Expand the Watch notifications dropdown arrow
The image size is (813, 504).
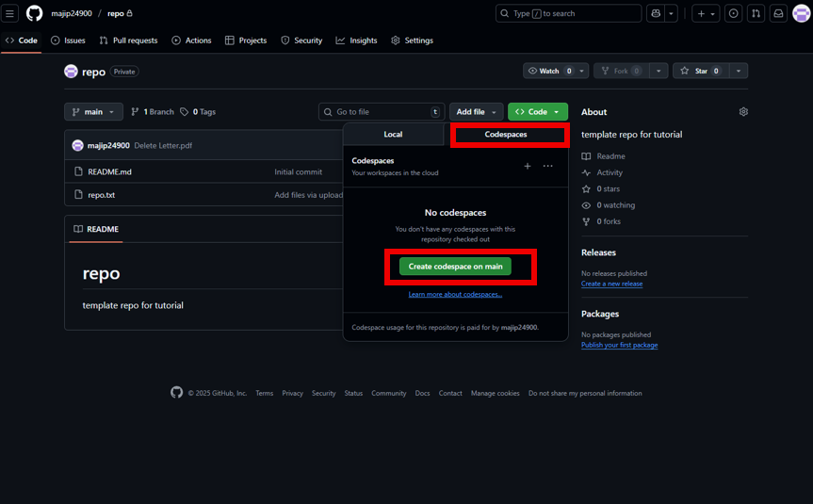pos(582,71)
